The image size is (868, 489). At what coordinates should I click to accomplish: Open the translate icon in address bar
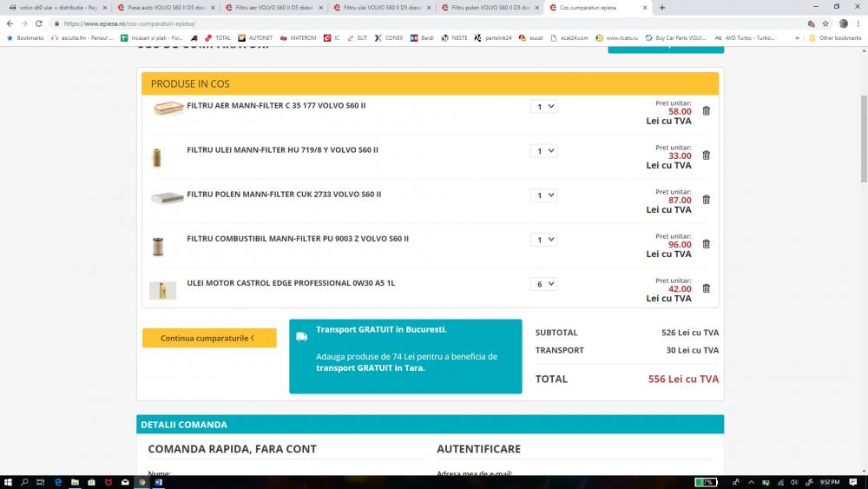(x=811, y=23)
